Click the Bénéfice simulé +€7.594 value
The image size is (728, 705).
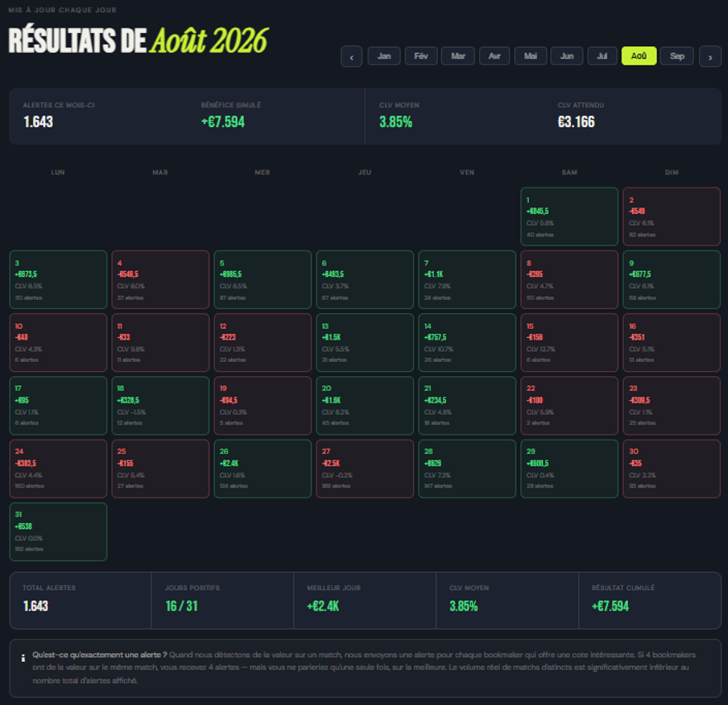point(223,121)
